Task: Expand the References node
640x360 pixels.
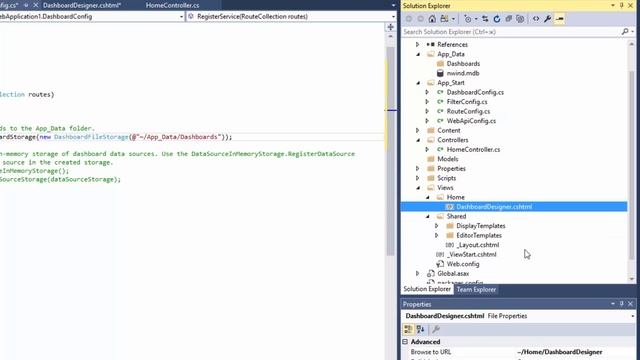Action: pos(418,44)
